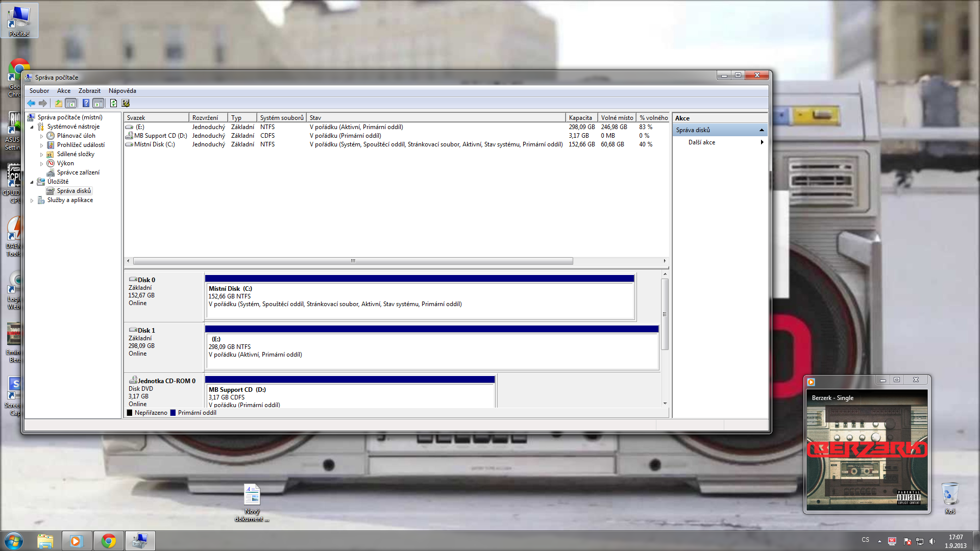The image size is (980, 551).
Task: Click the Služby a aplikace icon
Action: (x=41, y=200)
